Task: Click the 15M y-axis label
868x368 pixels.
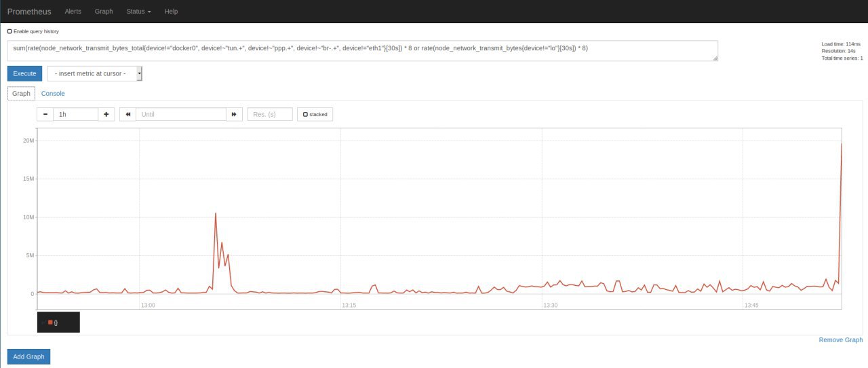Action: click(28, 179)
